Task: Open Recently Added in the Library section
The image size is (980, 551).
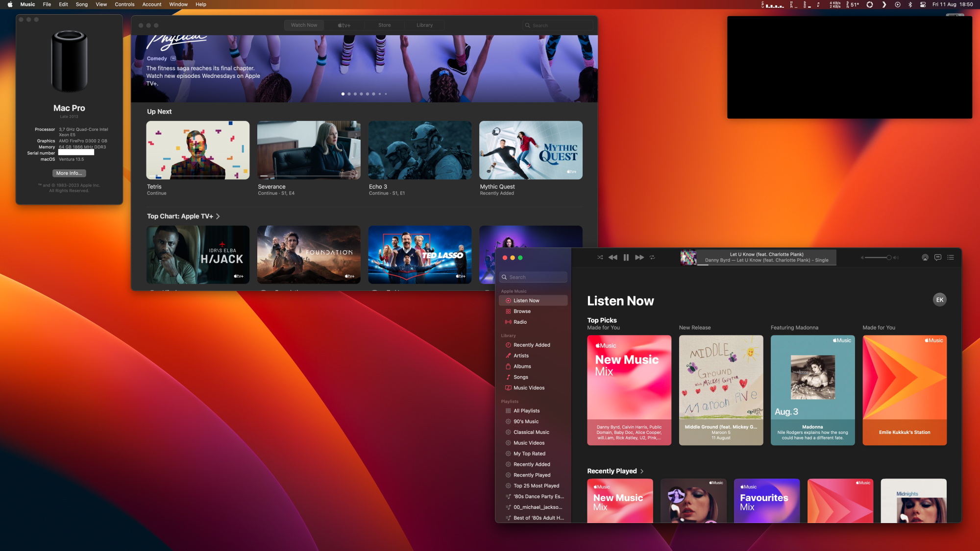Action: [x=532, y=345]
